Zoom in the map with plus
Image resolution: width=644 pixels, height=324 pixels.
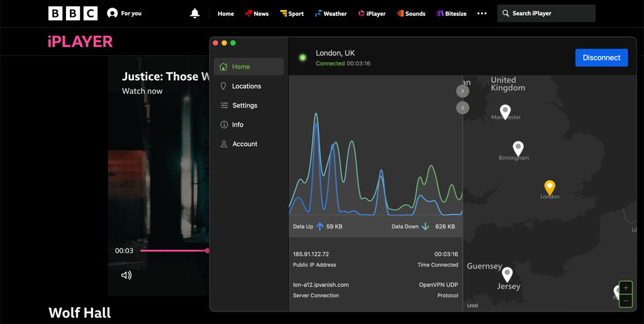click(626, 288)
